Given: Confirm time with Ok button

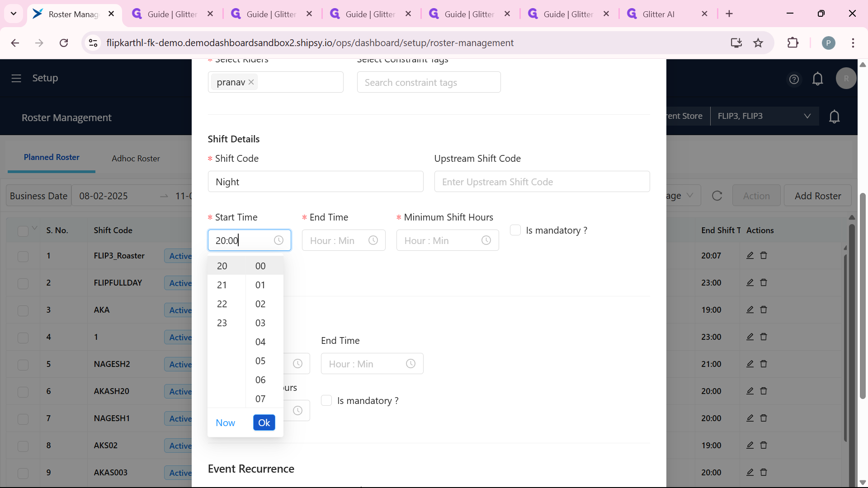Looking at the screenshot, I should tap(264, 422).
